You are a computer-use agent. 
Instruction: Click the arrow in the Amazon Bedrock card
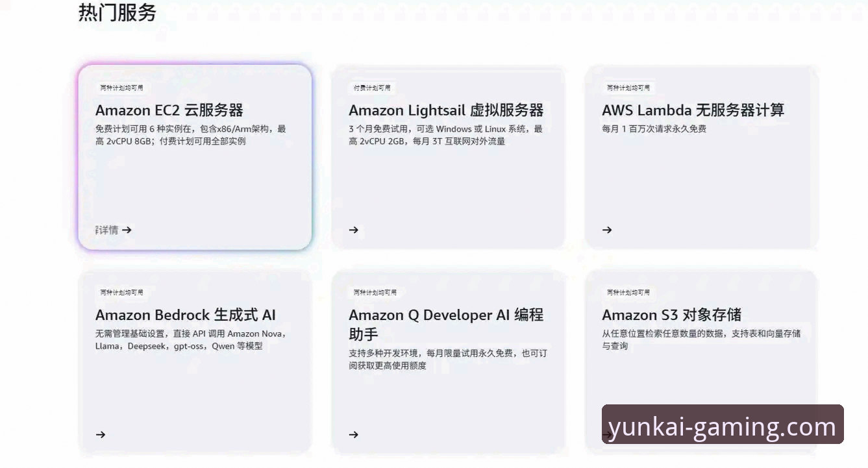(x=101, y=435)
